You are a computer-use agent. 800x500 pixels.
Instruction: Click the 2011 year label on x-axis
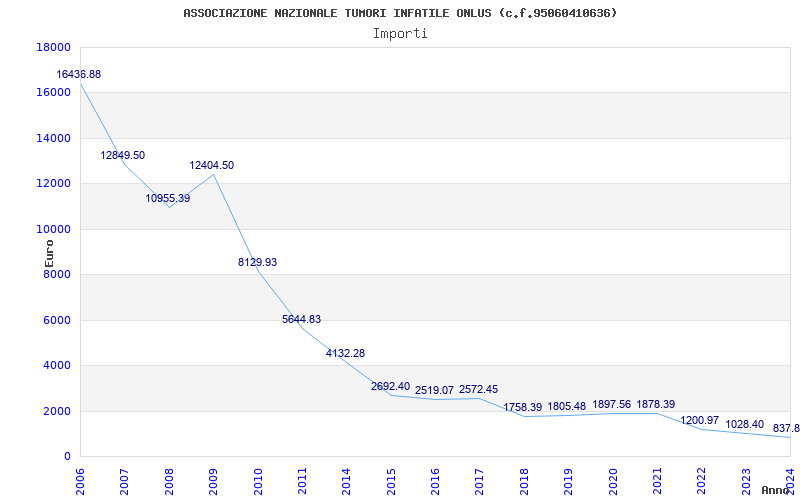pyautogui.click(x=303, y=481)
